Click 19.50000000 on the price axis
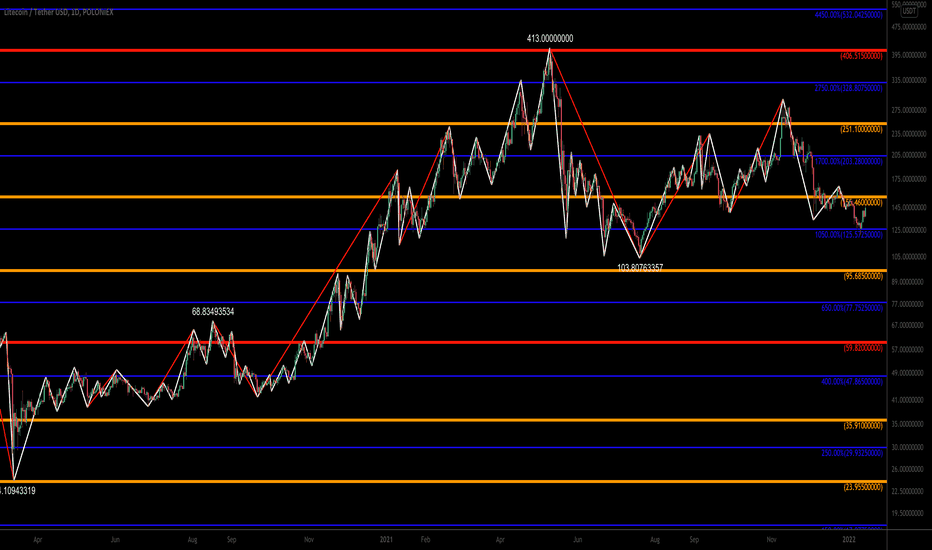This screenshot has width=932, height=550. pos(909,513)
